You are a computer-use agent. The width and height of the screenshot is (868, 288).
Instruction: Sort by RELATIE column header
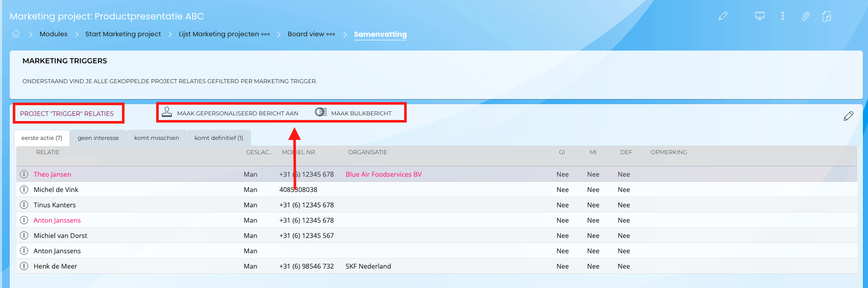pyautogui.click(x=48, y=152)
